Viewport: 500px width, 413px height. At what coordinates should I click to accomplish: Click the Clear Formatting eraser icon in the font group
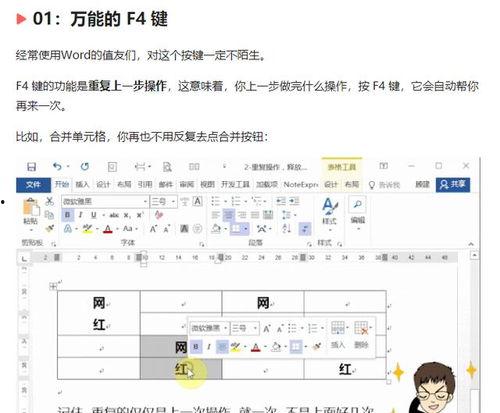tap(159, 215)
